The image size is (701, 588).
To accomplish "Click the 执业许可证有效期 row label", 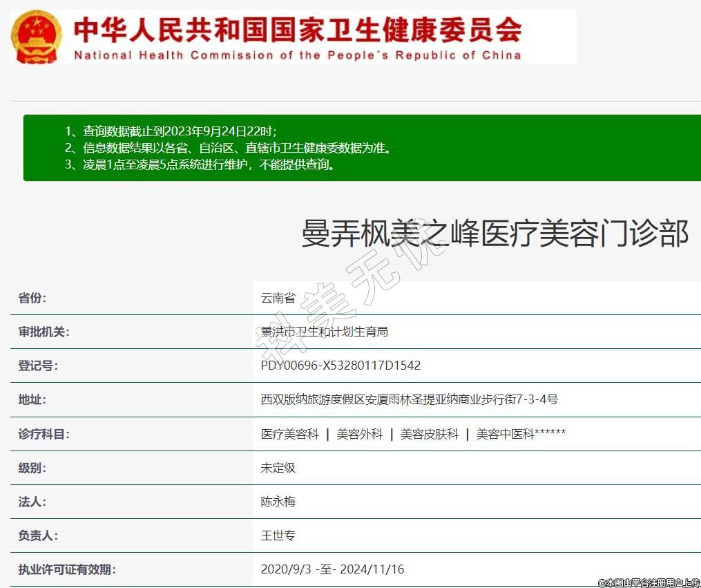I will [67, 569].
